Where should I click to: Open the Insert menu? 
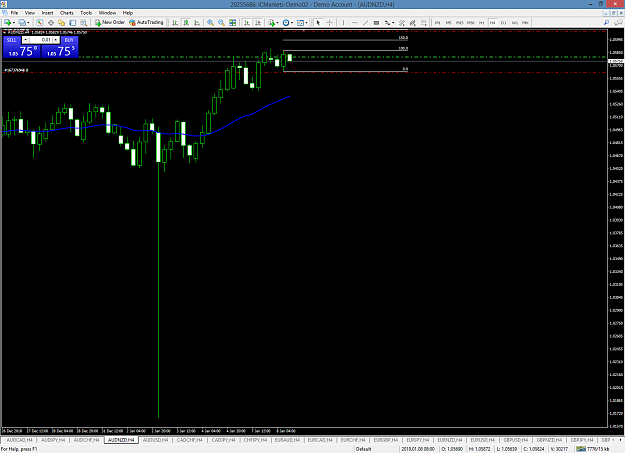[x=47, y=13]
